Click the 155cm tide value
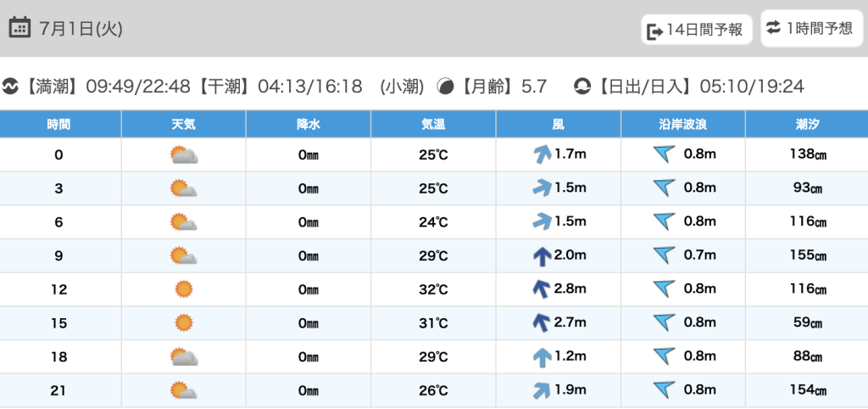The width and height of the screenshot is (868, 409). [806, 255]
